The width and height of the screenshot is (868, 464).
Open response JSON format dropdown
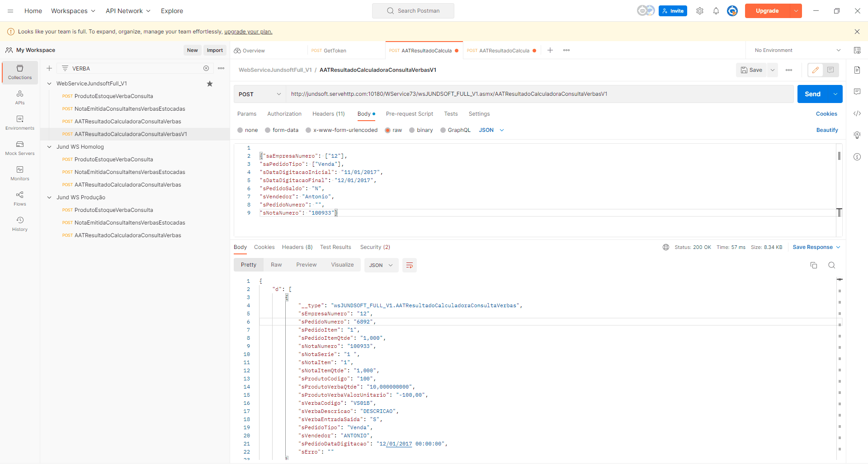click(x=381, y=265)
